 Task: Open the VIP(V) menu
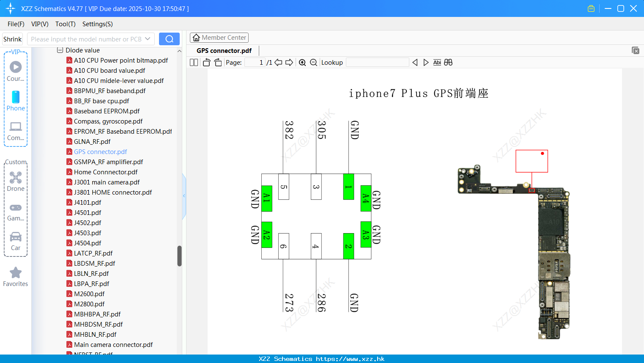40,24
